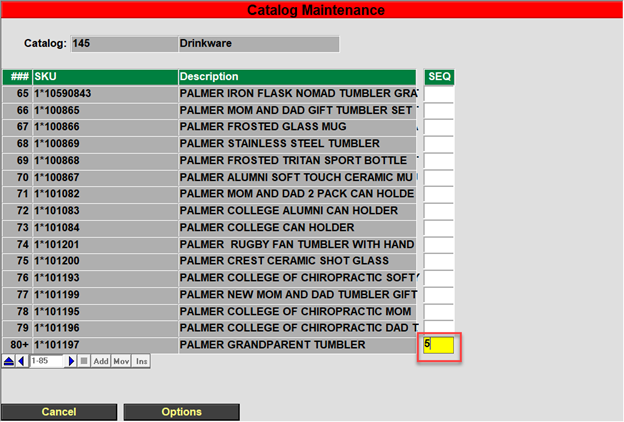Click the gray stop square icon

coord(84,361)
